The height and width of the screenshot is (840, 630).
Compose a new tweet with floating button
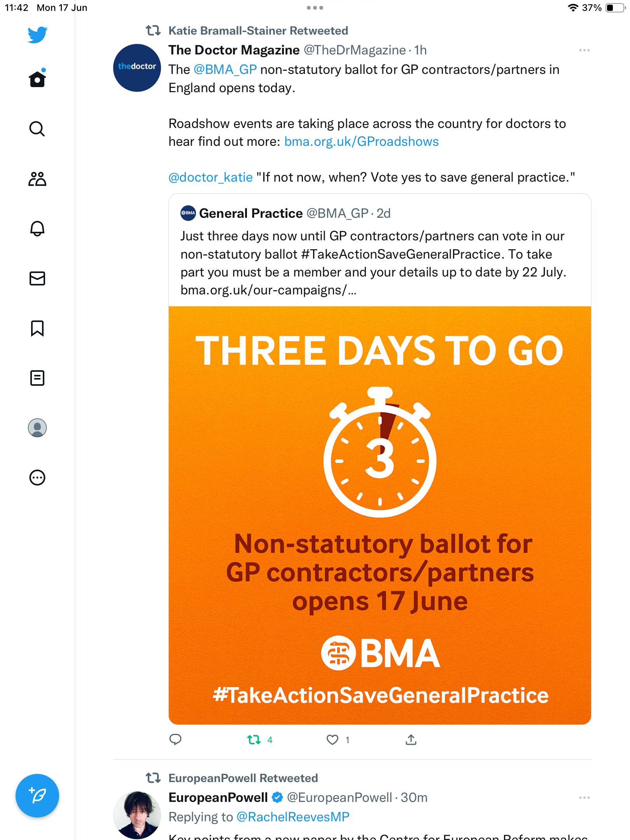tap(37, 796)
